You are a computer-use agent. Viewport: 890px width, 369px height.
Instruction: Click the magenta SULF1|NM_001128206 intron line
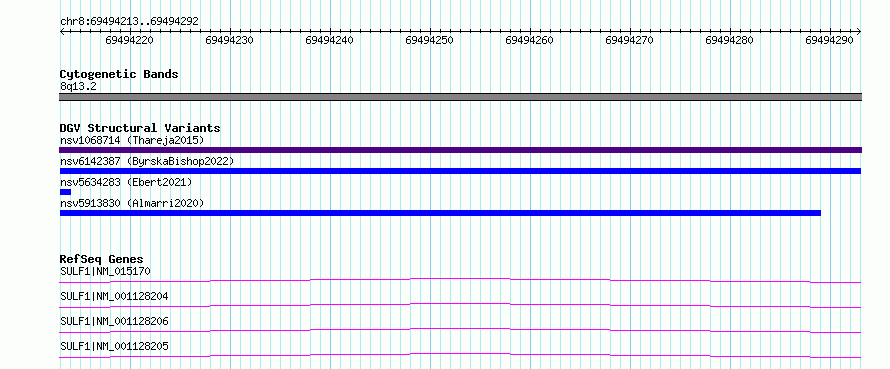click(x=460, y=330)
